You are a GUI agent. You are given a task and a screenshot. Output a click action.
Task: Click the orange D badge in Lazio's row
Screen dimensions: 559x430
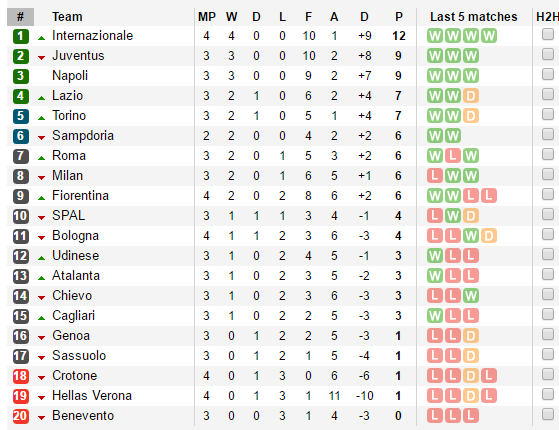(471, 96)
